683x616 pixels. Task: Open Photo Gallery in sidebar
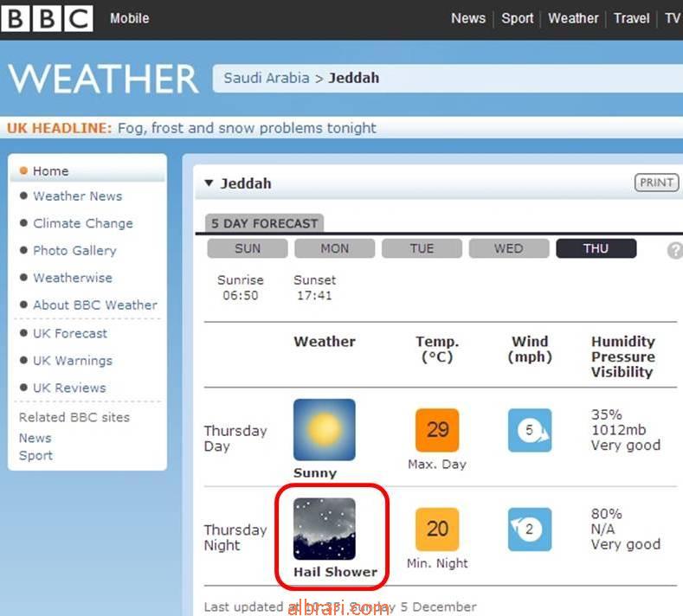75,250
